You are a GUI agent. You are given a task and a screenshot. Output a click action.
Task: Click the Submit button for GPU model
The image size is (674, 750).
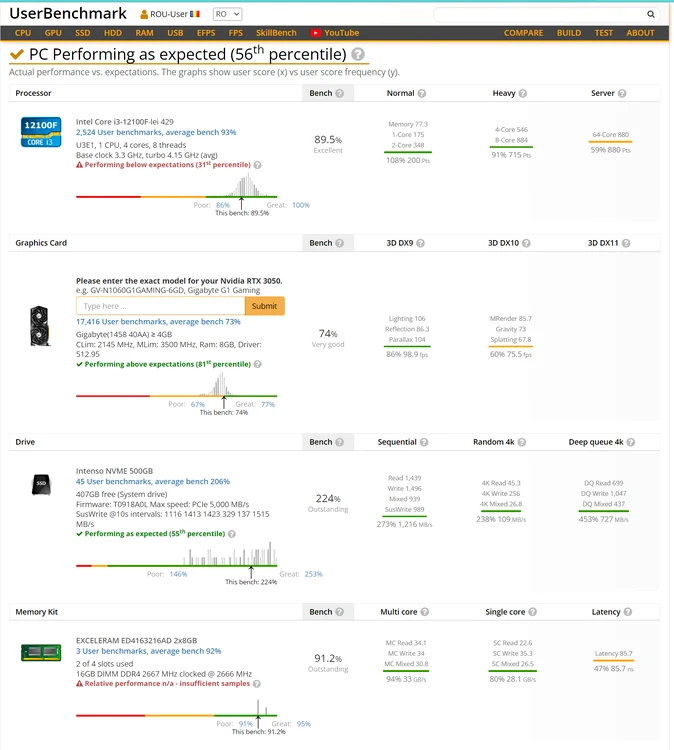(264, 306)
